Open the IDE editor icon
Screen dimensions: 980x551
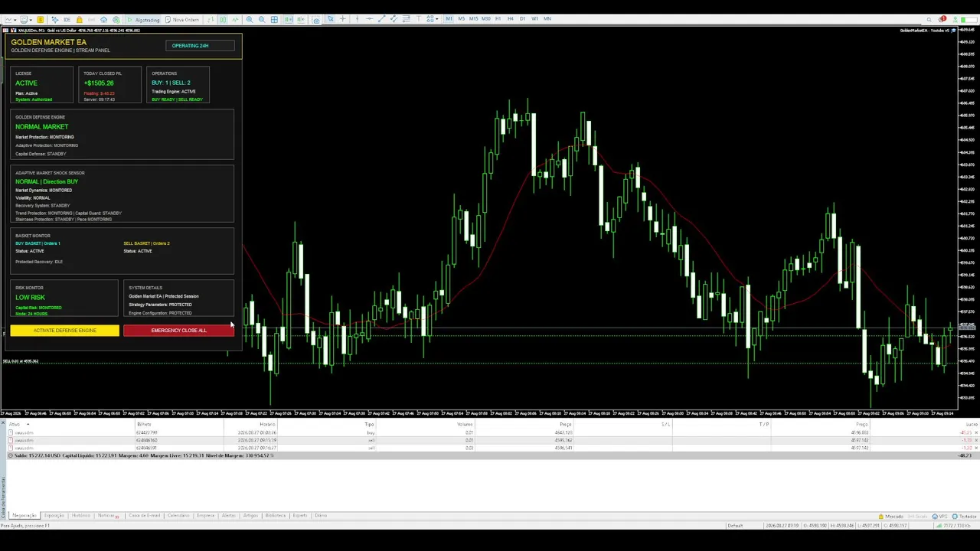(67, 19)
